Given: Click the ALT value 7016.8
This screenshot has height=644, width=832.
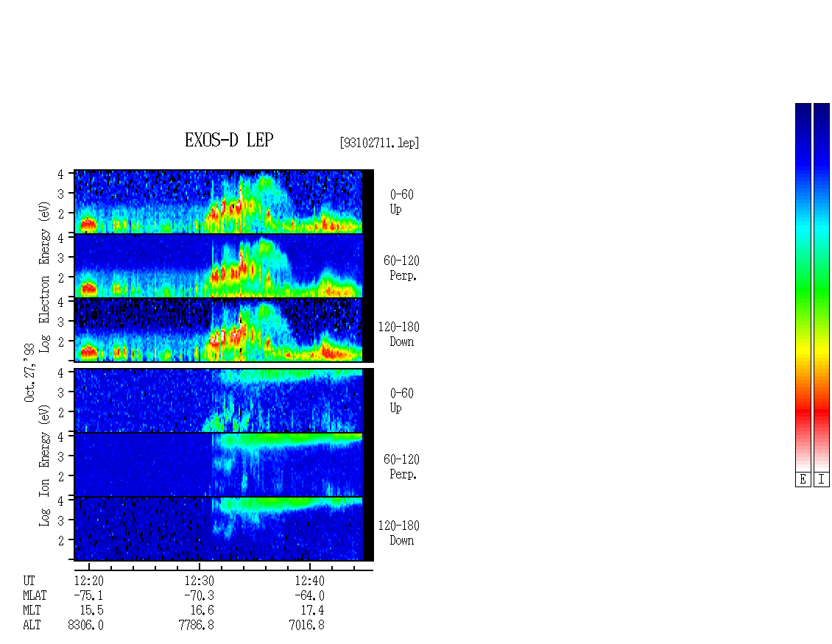Looking at the screenshot, I should [307, 626].
